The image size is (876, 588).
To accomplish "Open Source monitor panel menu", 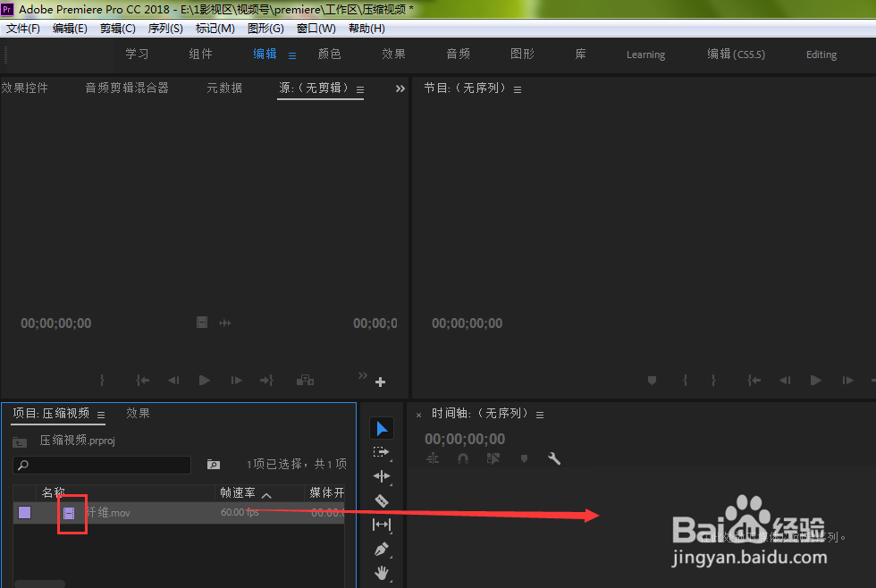I will click(x=360, y=89).
